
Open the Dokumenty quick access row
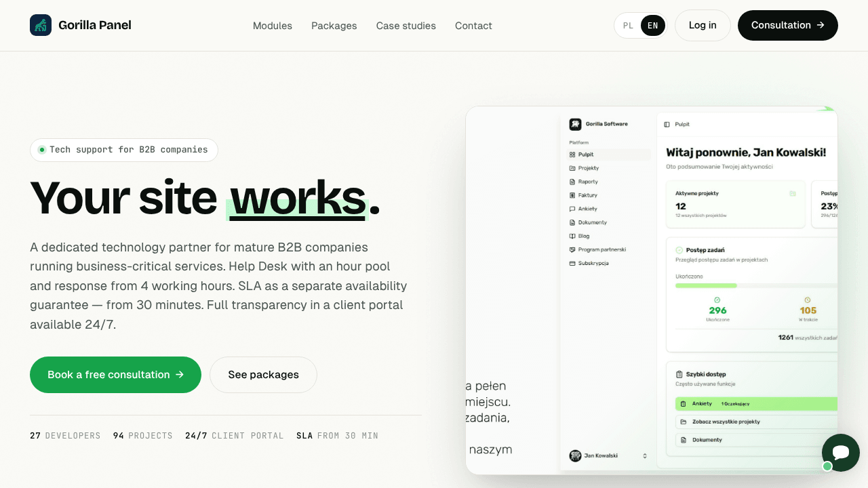pyautogui.click(x=757, y=440)
